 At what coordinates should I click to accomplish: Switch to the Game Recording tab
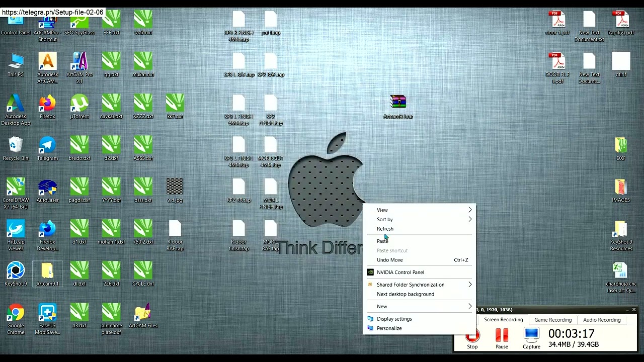[x=553, y=320]
